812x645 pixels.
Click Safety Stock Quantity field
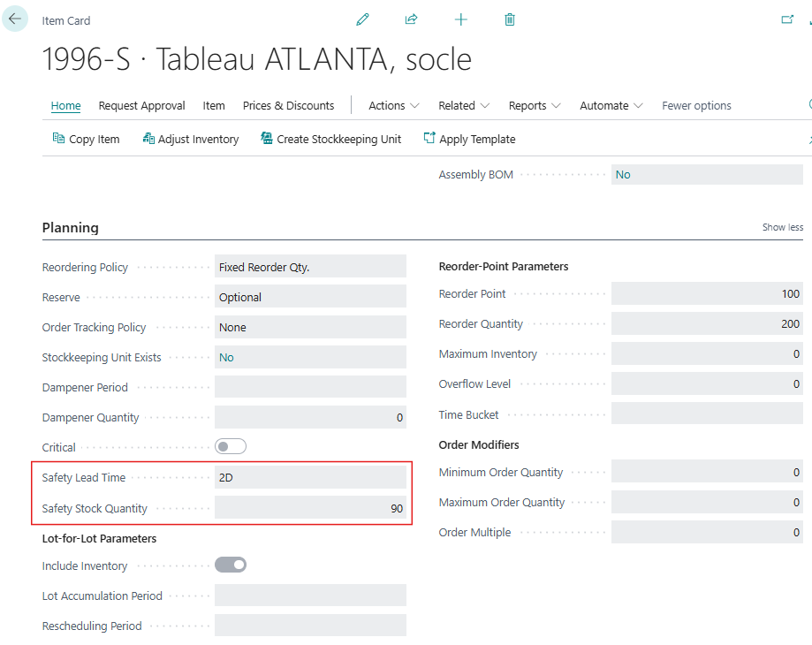click(x=310, y=508)
